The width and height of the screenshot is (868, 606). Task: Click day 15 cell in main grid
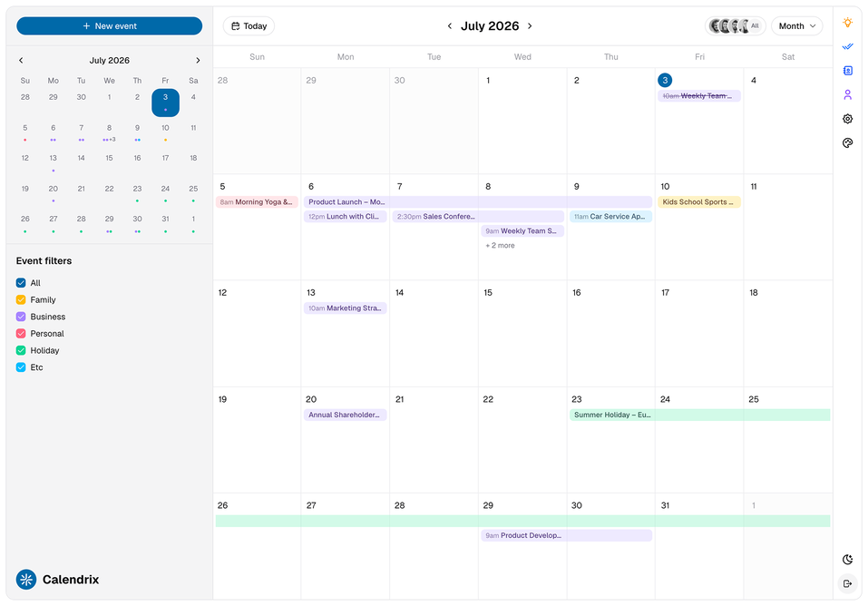(522, 334)
